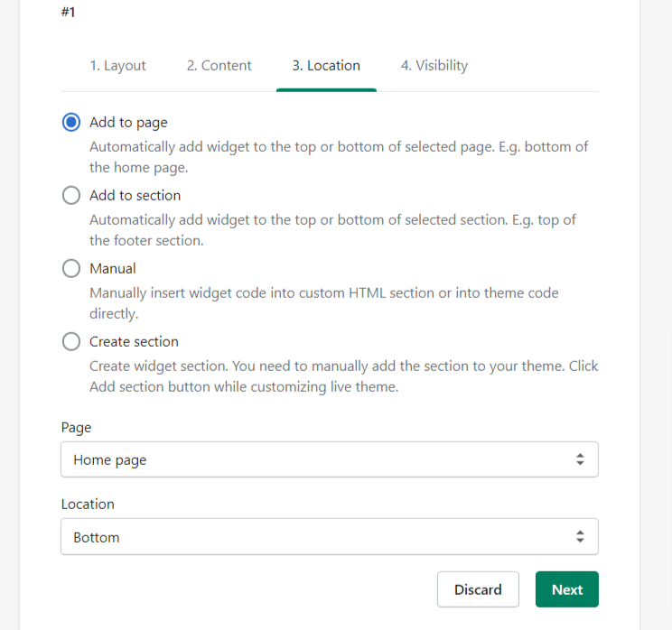
Task: Click the Page field label
Action: click(76, 428)
